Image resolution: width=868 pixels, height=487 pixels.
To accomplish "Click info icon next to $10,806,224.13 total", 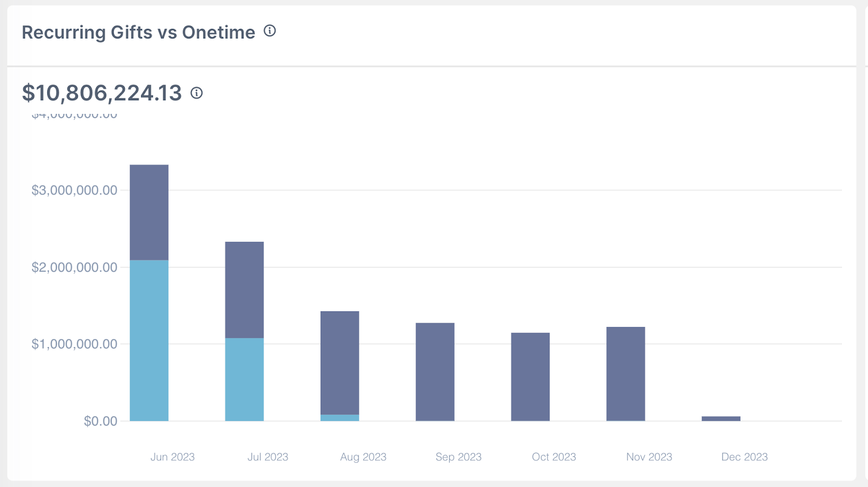I will 196,93.
